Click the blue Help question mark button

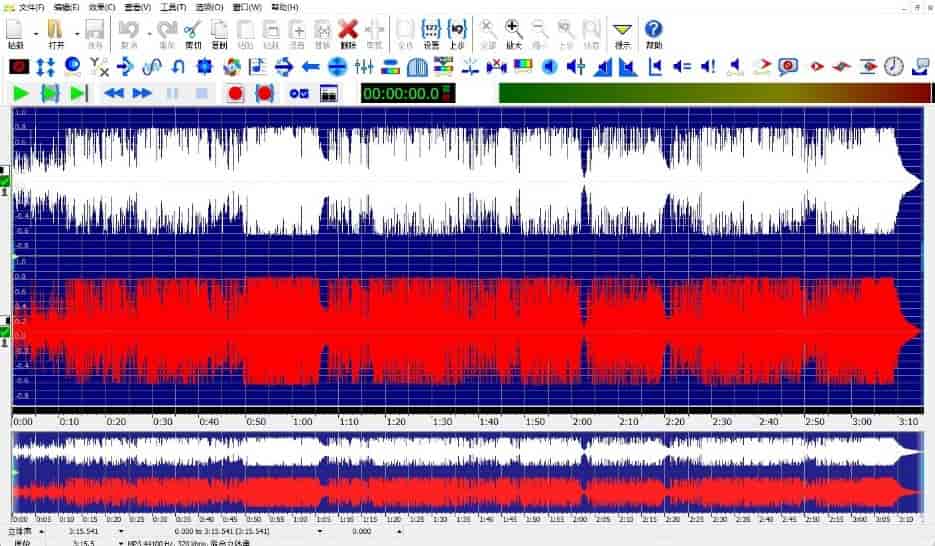click(654, 34)
